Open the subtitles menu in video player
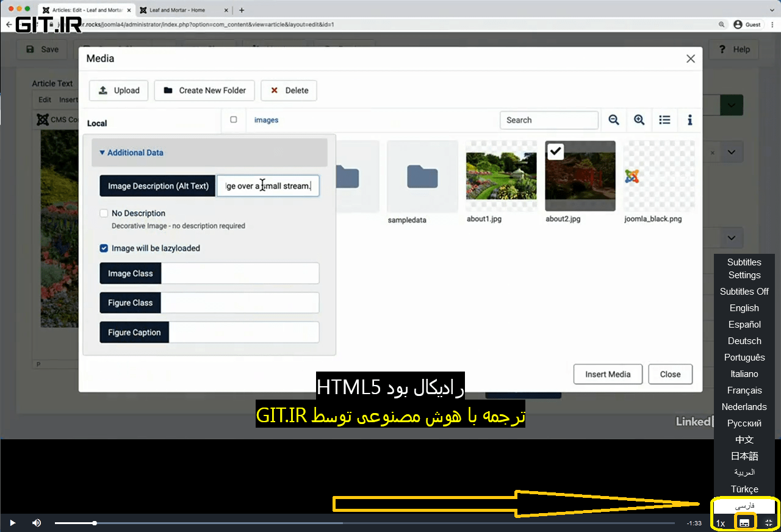The height and width of the screenshot is (532, 781). tap(744, 522)
